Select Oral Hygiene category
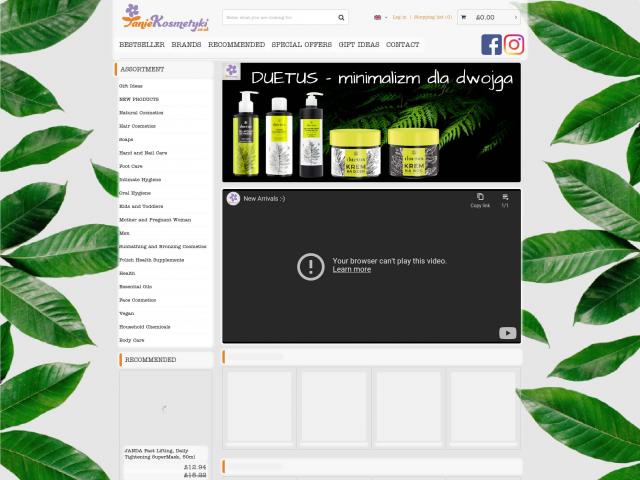 [x=135, y=193]
